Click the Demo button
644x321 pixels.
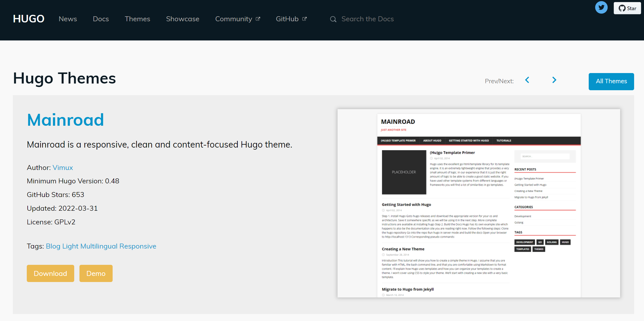96,273
